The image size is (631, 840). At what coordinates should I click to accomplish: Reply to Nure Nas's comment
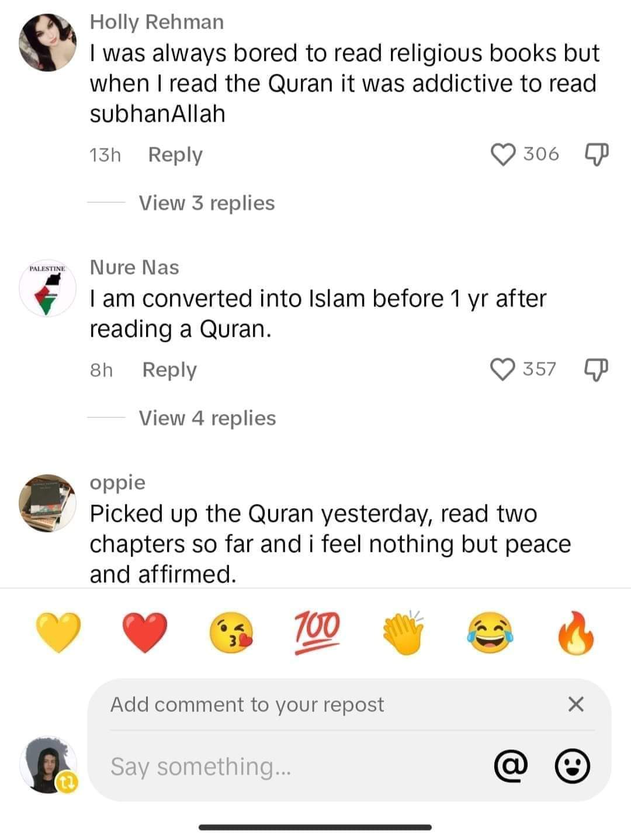pyautogui.click(x=169, y=369)
